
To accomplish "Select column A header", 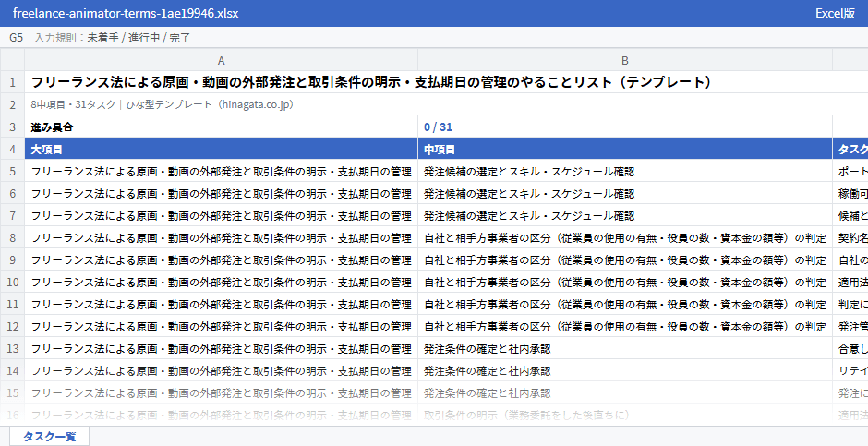I will 221,60.
